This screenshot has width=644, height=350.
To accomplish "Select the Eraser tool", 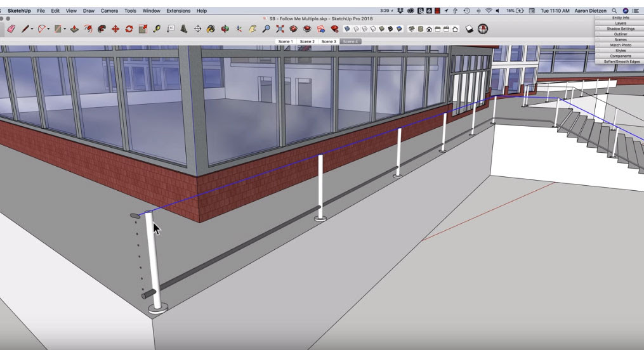I will click(x=11, y=29).
